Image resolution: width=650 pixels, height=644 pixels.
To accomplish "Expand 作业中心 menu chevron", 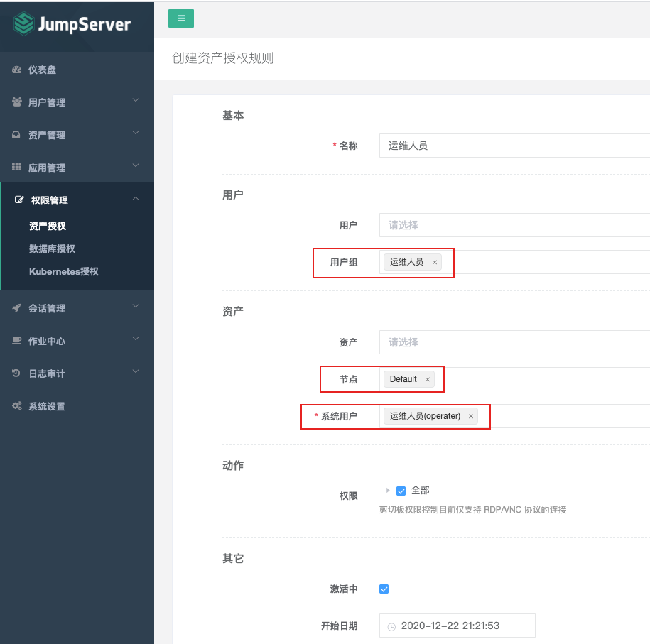I will [136, 339].
